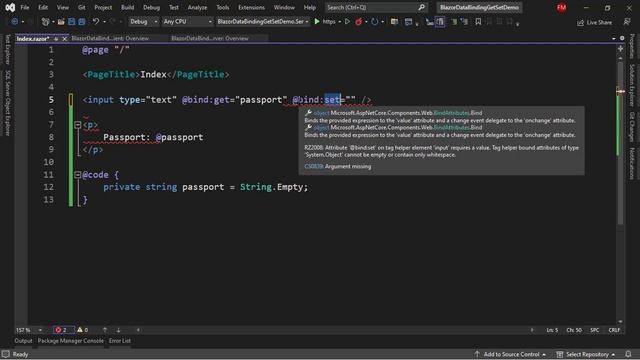Viewport: 640px width, 360px height.
Task: Open the Git menu
Action: coord(82,7)
